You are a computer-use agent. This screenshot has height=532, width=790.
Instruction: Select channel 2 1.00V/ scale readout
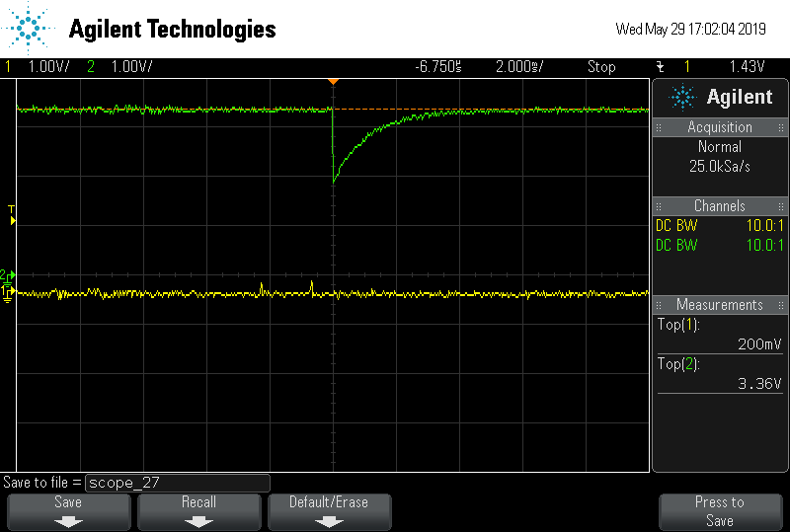point(131,66)
